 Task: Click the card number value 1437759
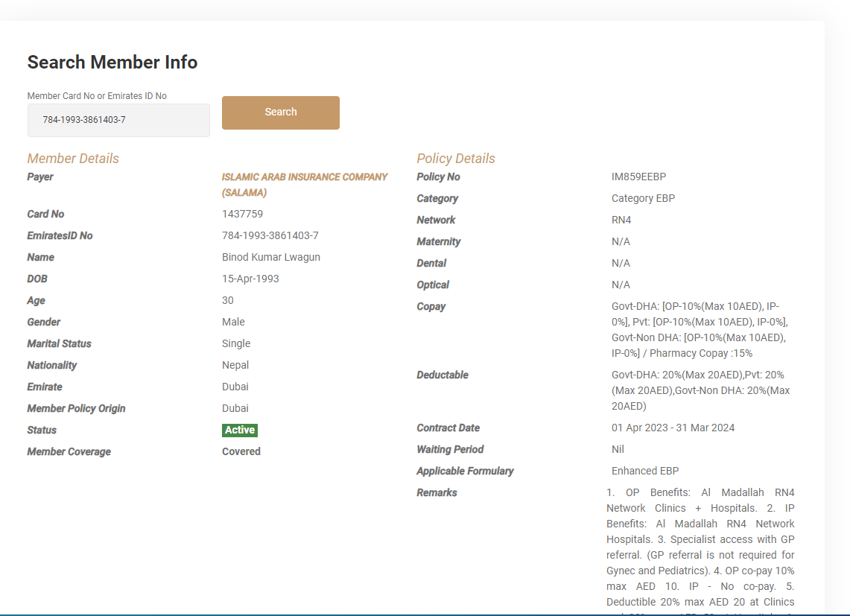[x=242, y=215]
